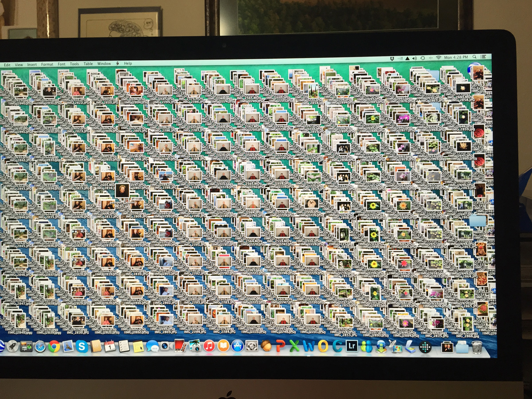Open Spotlight search magnifier in menu bar

click(475, 57)
